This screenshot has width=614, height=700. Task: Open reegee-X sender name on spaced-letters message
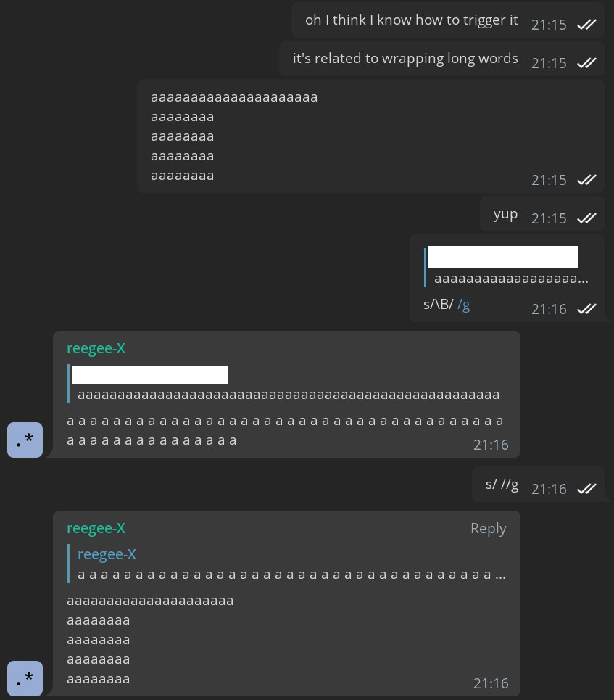pyautogui.click(x=96, y=348)
